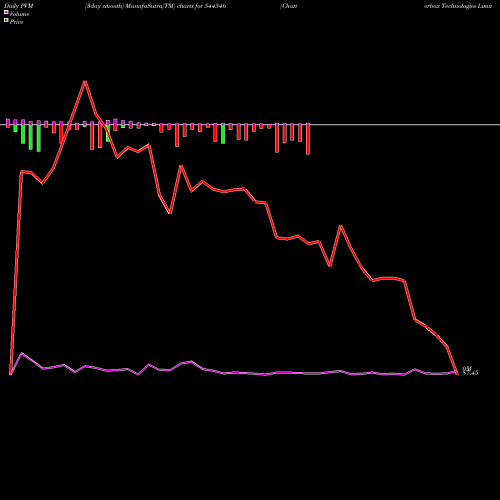
Task: Click the highest peak of red price line
Action: pos(85,81)
